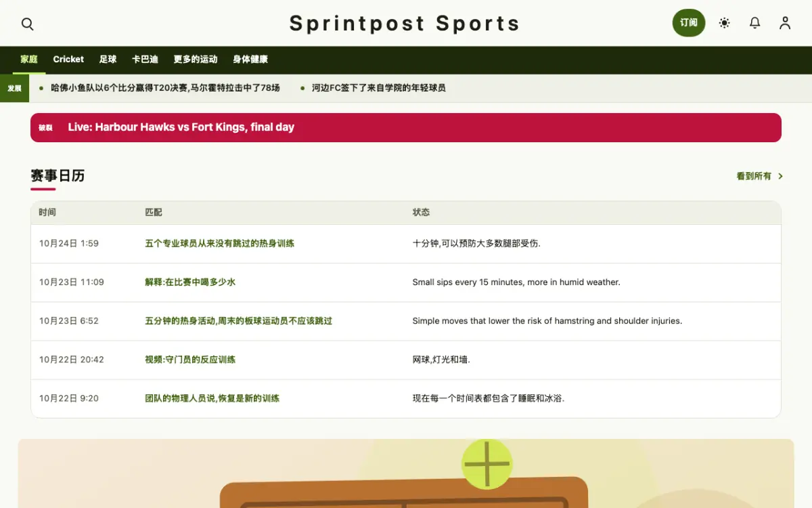The image size is (812, 508).
Task: Open 解释:在比赛中喝多少水 article
Action: point(190,282)
